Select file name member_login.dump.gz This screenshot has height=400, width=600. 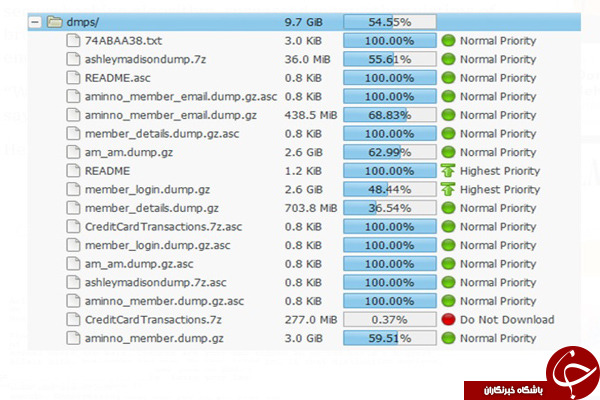(x=147, y=189)
